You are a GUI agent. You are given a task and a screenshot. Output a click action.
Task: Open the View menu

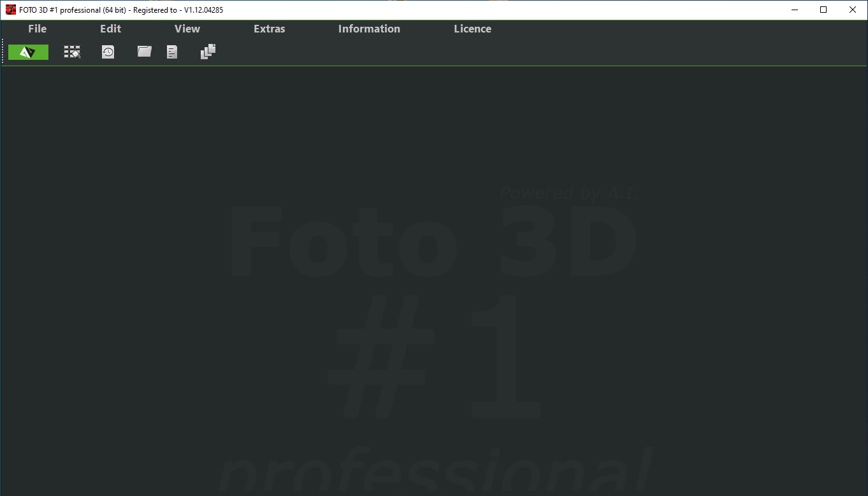point(187,29)
